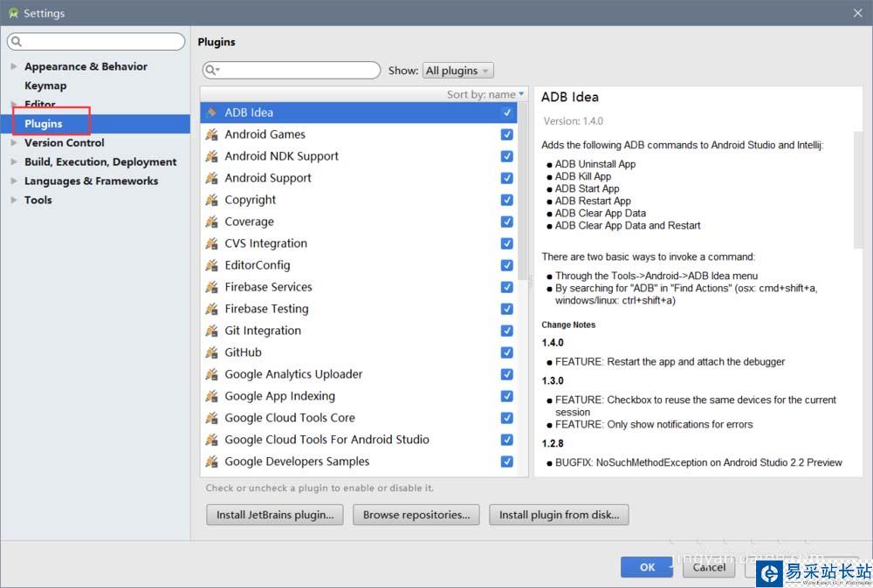Viewport: 873px width, 588px height.
Task: Click the GitHub plugin icon
Action: 210,352
